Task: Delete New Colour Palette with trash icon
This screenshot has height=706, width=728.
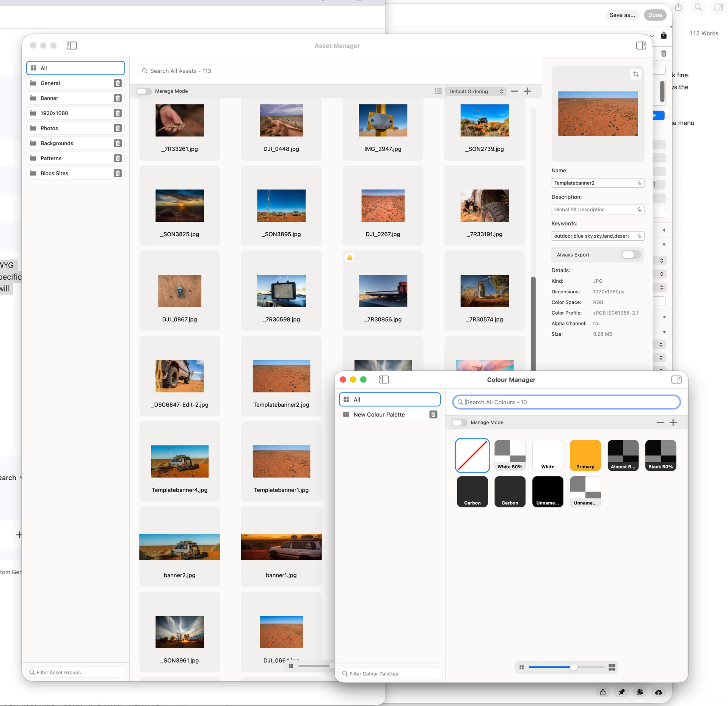Action: tap(433, 415)
